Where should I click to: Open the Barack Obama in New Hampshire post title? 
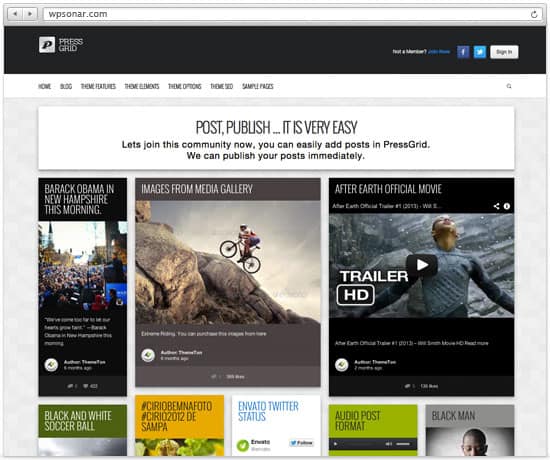click(x=79, y=199)
